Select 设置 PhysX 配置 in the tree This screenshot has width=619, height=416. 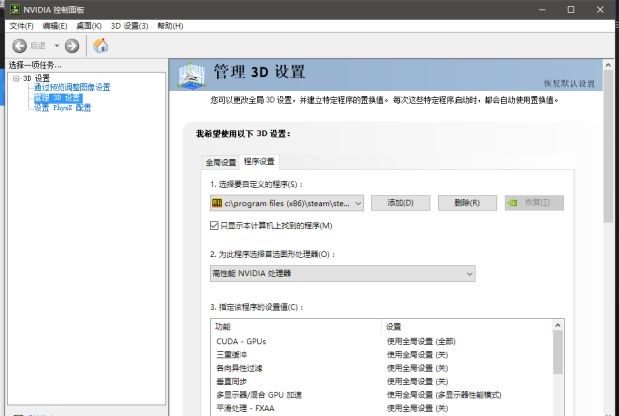tap(62, 107)
